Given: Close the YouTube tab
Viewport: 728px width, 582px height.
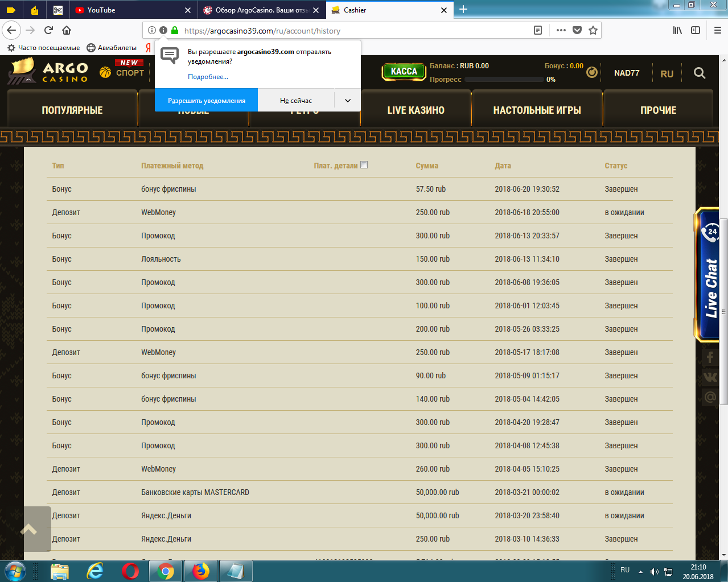Looking at the screenshot, I should (x=188, y=10).
